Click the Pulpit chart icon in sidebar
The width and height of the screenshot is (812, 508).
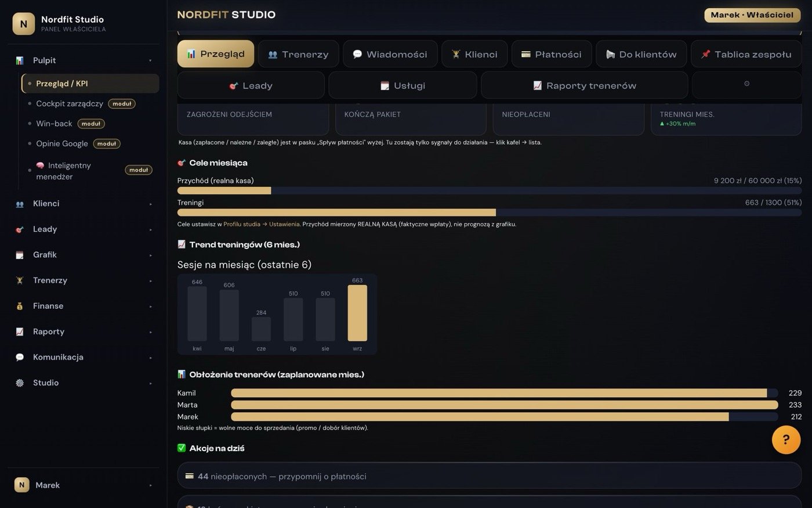20,60
